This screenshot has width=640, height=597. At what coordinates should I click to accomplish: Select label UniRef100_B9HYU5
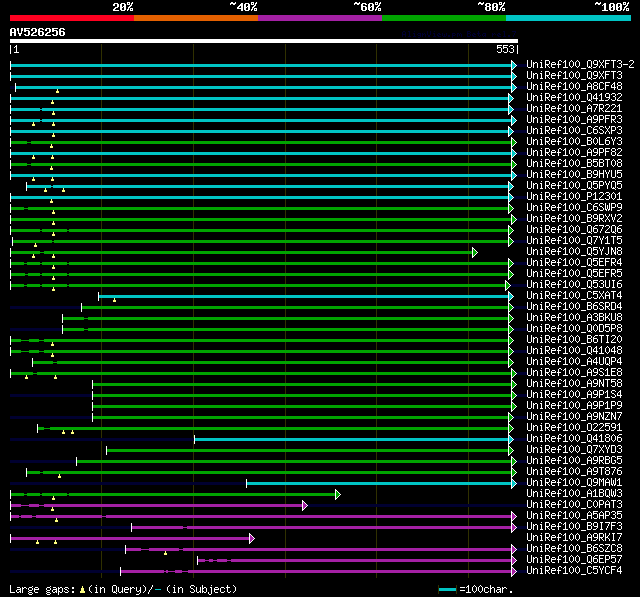coord(574,175)
